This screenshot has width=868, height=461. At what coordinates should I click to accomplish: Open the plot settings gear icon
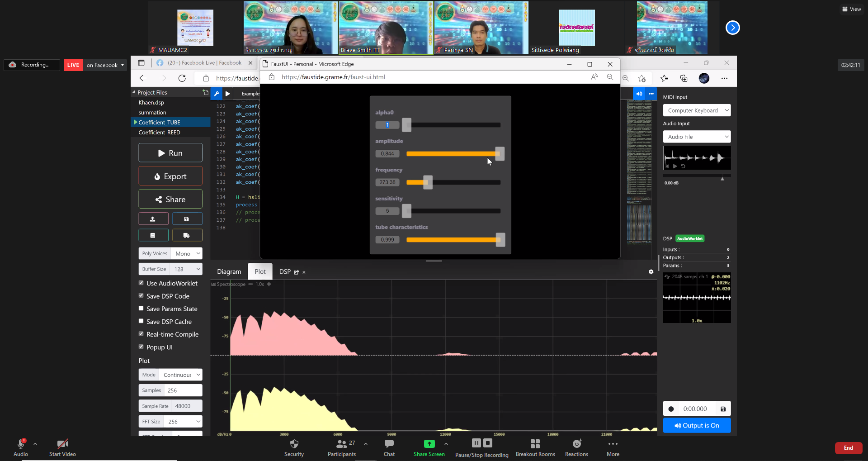tap(651, 272)
